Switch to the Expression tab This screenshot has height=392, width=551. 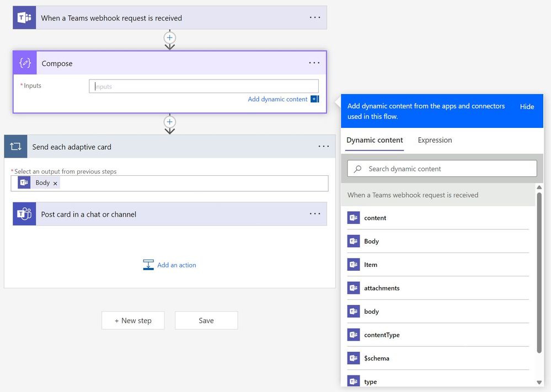(435, 140)
